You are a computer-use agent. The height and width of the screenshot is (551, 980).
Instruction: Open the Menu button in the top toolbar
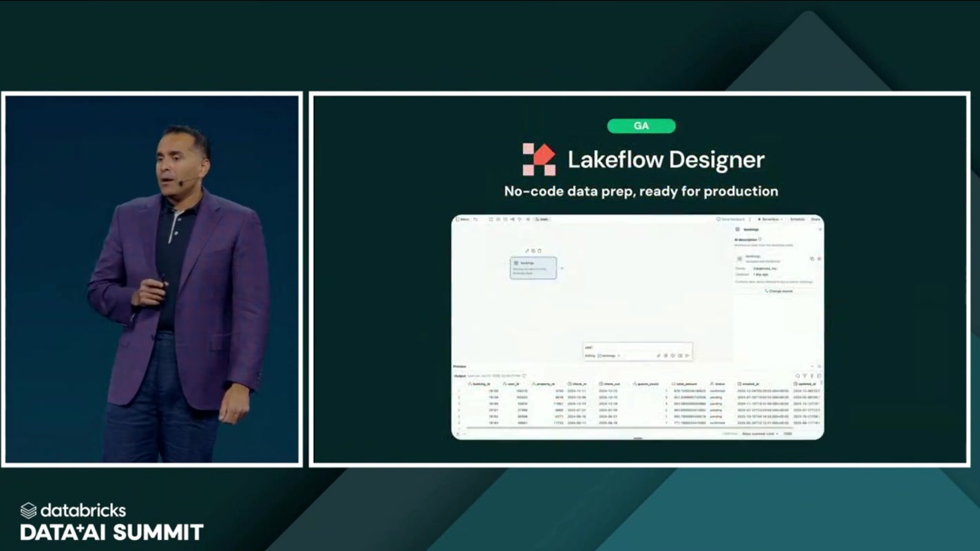462,219
